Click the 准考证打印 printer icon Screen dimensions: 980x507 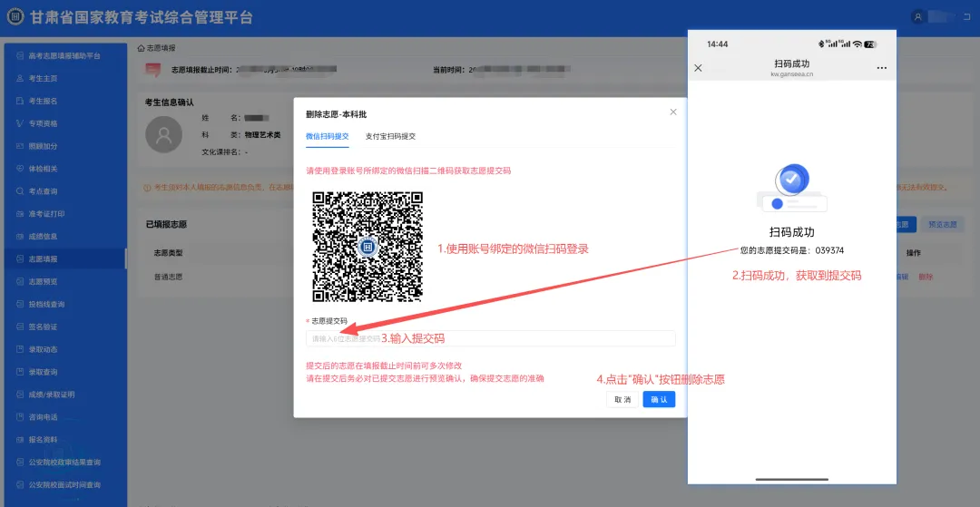click(x=19, y=214)
